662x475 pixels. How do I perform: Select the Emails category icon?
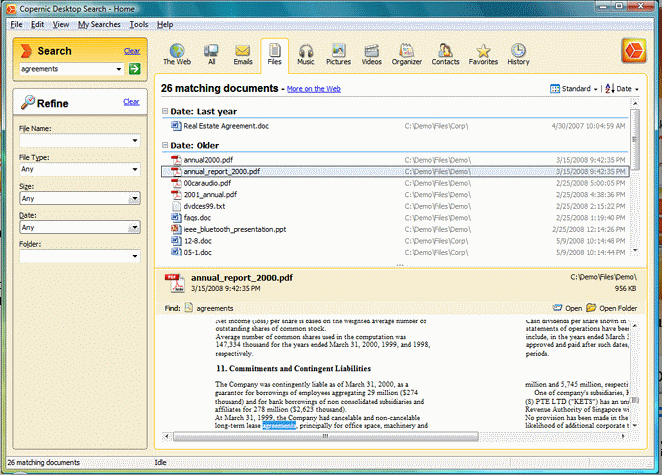point(243,53)
